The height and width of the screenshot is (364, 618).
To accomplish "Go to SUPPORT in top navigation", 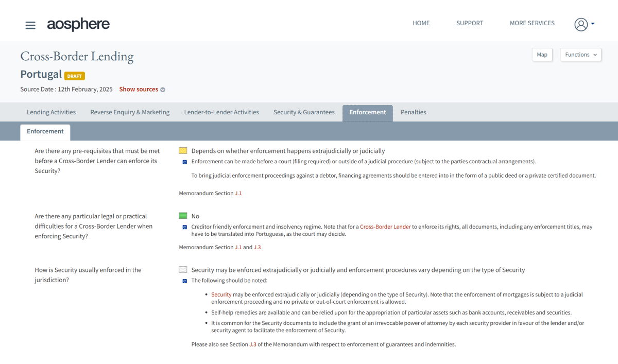I will coord(470,23).
